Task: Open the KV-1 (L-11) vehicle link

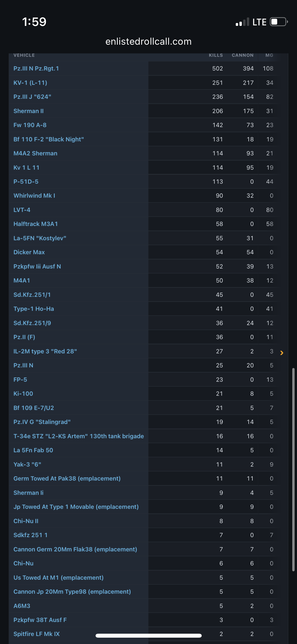Action: [30, 83]
